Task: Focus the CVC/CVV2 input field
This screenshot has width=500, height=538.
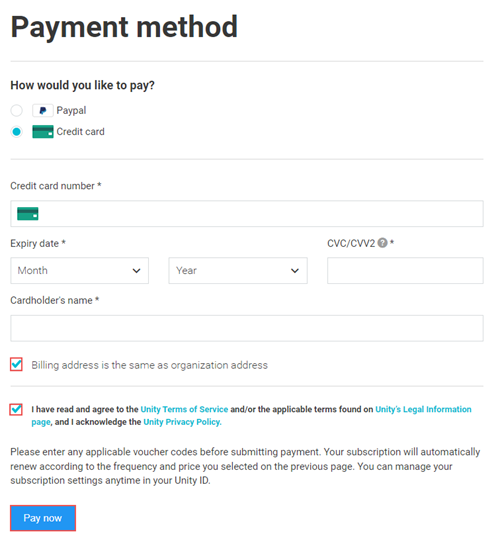Action: (405, 271)
